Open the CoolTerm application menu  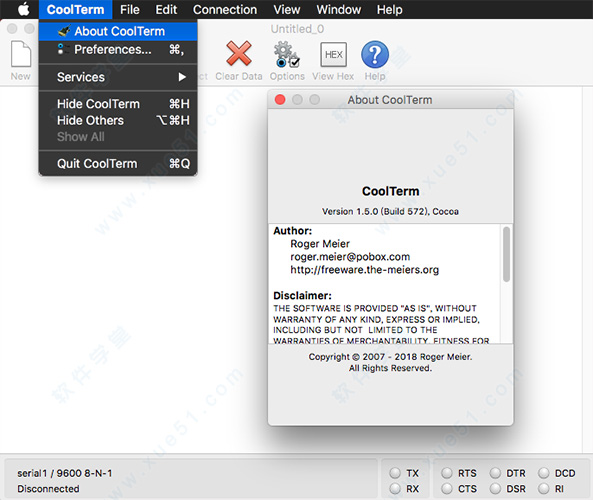(75, 9)
